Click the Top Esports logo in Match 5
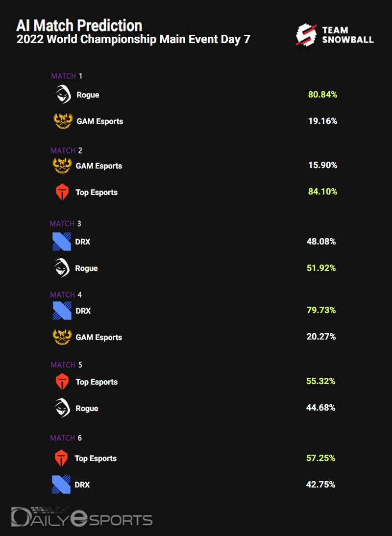The image size is (392, 536). pos(62,382)
